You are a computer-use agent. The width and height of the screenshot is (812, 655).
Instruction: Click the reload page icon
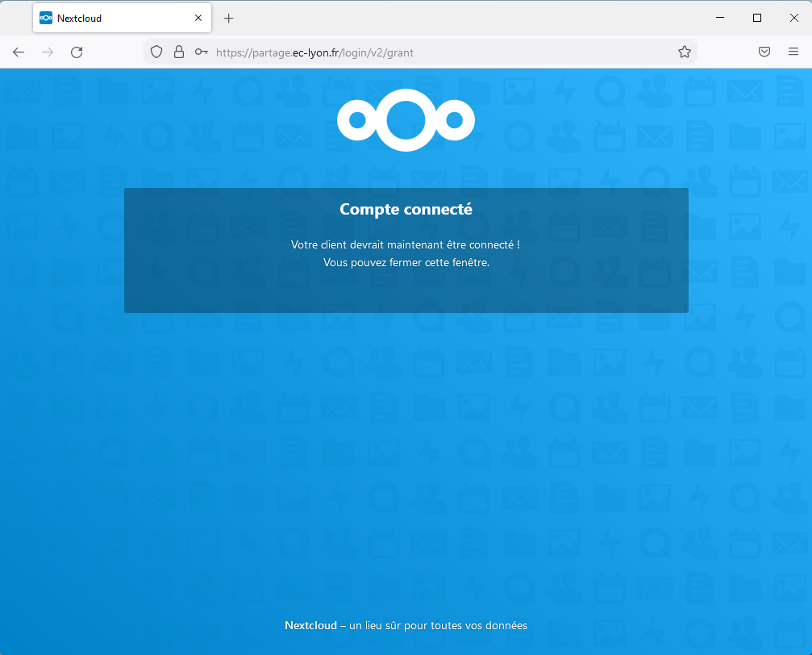click(x=77, y=52)
